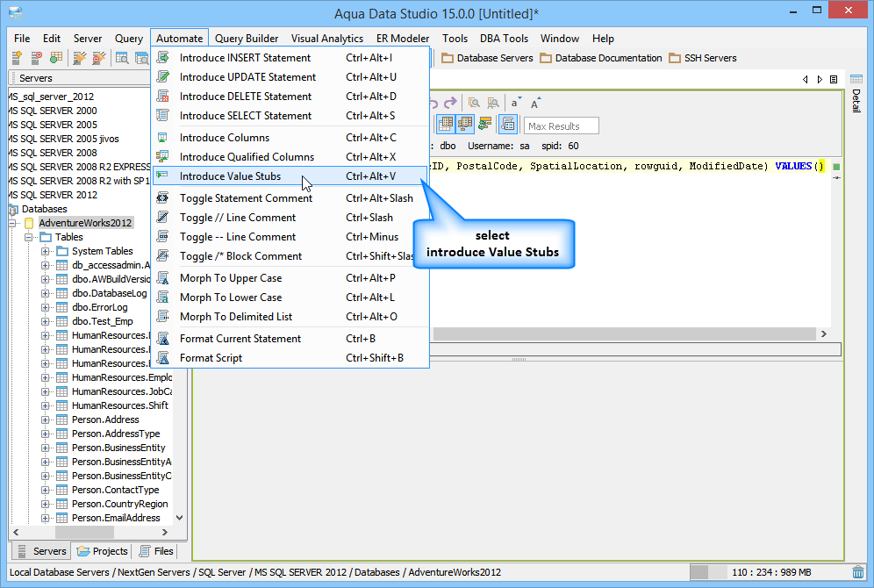Viewport: 874px width, 588px height.
Task: Click the server tree horizontal scrollbar thumb
Action: (x=84, y=532)
